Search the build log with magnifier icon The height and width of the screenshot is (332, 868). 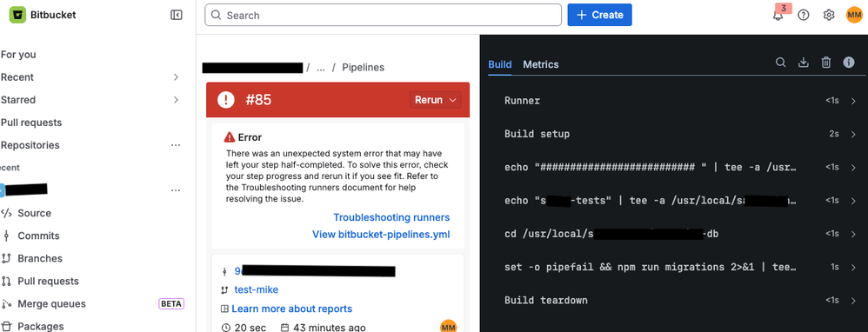tap(780, 63)
